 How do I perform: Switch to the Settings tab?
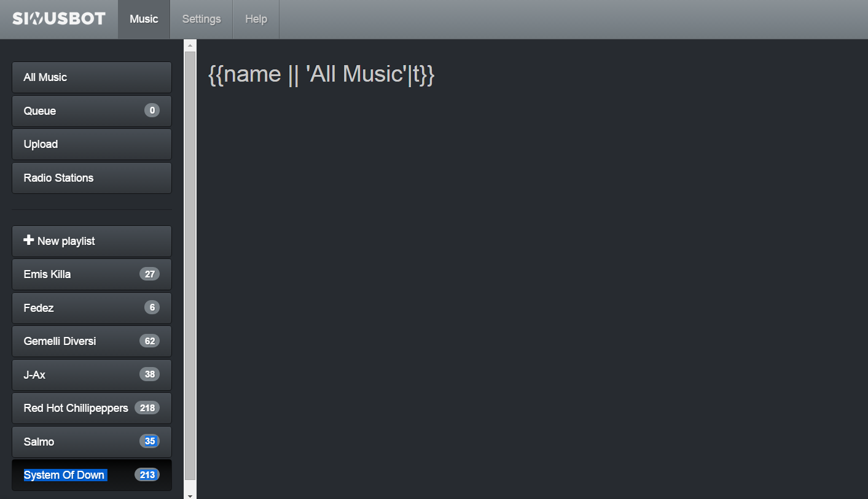(x=201, y=19)
